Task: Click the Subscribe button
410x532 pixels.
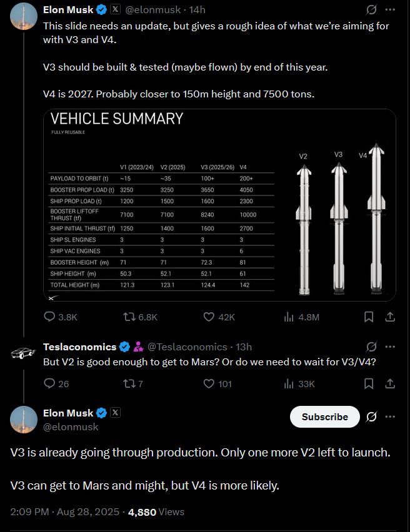Action: click(324, 416)
